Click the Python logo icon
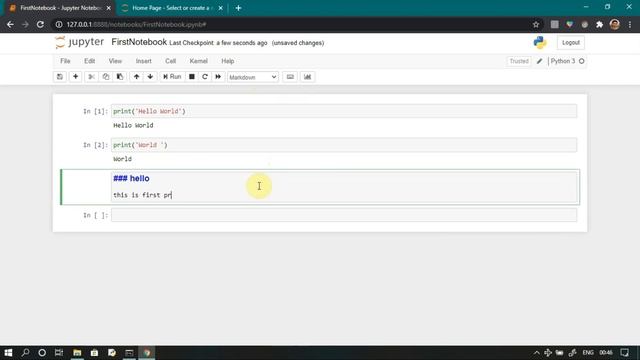The height and width of the screenshot is (360, 640). point(540,42)
